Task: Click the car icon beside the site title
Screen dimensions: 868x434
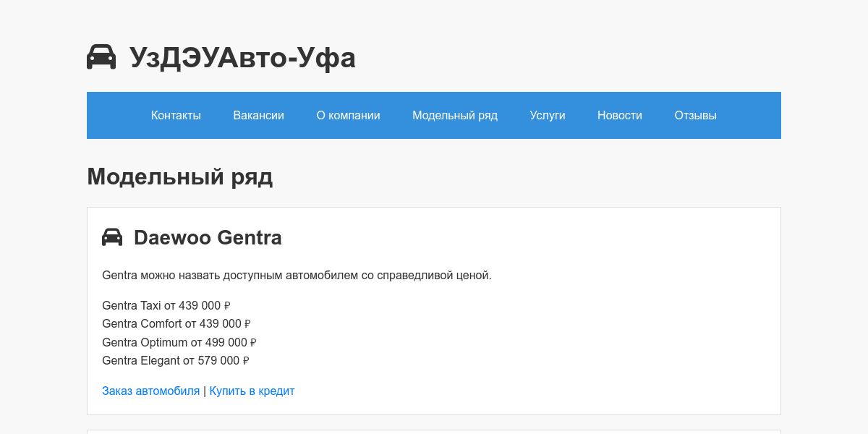Action: (x=101, y=57)
